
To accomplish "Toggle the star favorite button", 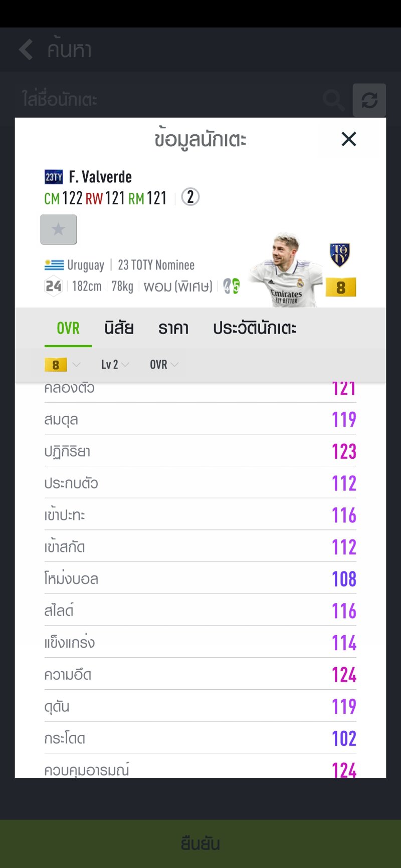I will 59,229.
